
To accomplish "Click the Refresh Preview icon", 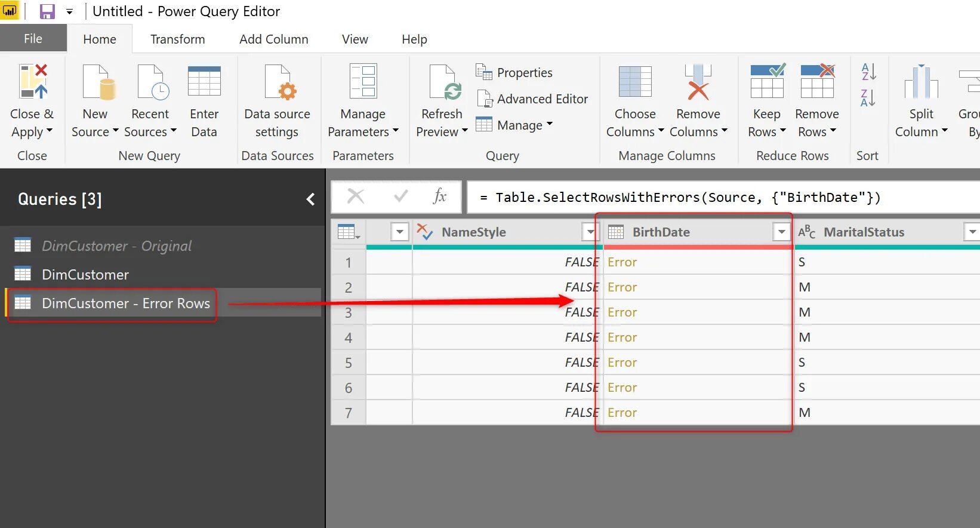I will point(445,81).
